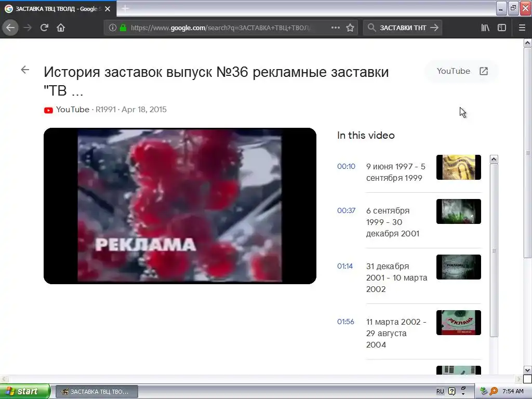Open the Firefox home page
532x399 pixels.
click(61, 28)
